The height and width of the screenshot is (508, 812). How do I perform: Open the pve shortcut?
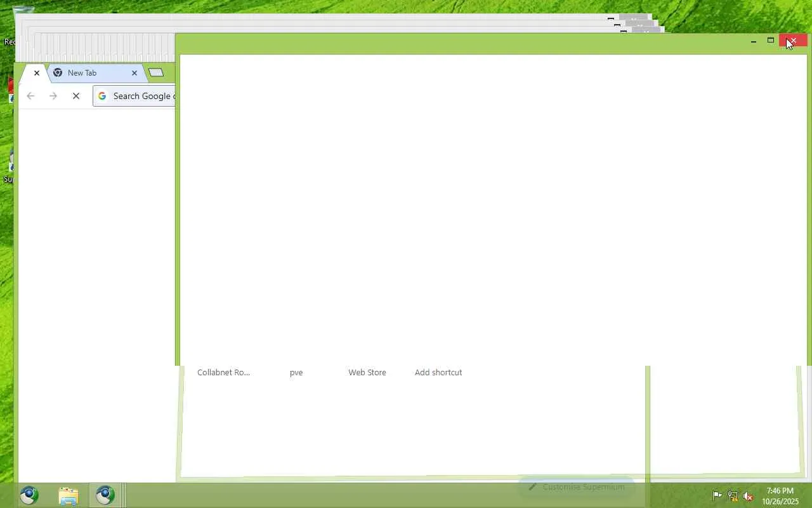coord(296,373)
